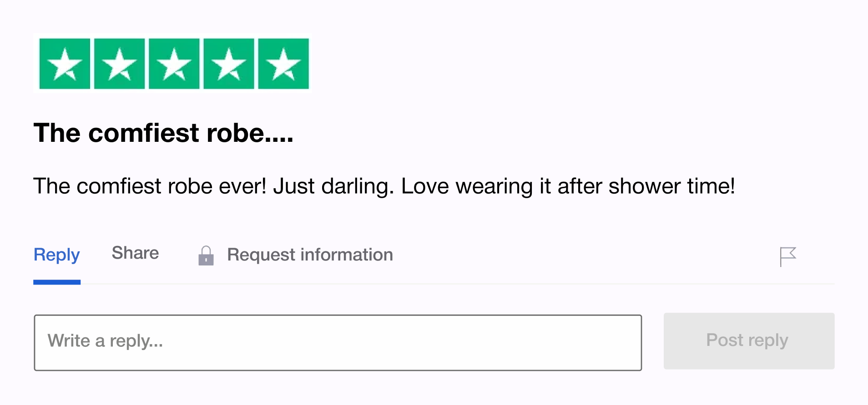
Task: Click empty right side of reply field
Action: (500, 343)
